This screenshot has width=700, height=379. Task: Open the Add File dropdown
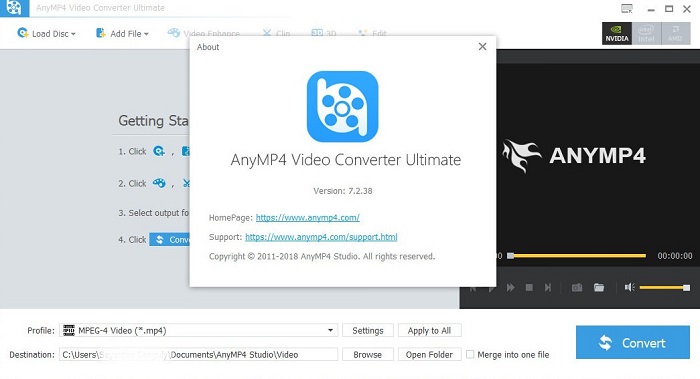point(122,33)
